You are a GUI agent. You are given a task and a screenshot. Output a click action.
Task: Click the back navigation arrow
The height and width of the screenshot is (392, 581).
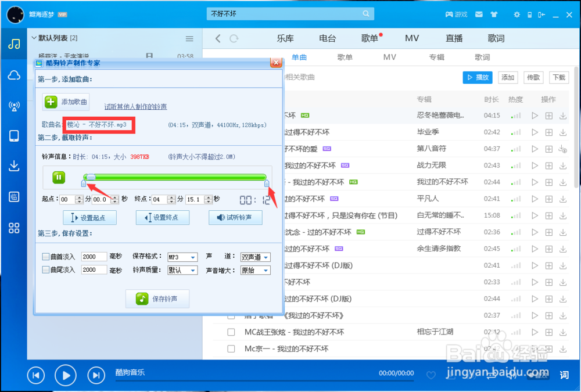(x=218, y=38)
